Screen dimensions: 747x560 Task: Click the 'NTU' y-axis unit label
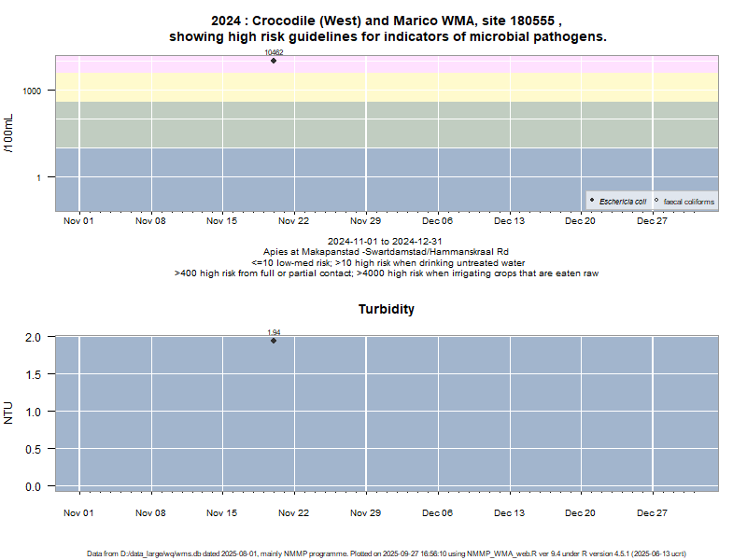click(x=9, y=412)
